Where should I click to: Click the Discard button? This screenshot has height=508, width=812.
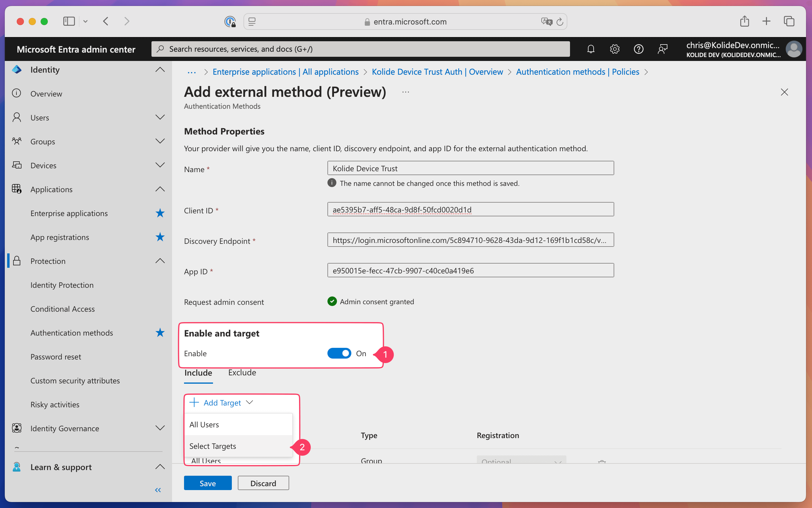[x=263, y=483]
